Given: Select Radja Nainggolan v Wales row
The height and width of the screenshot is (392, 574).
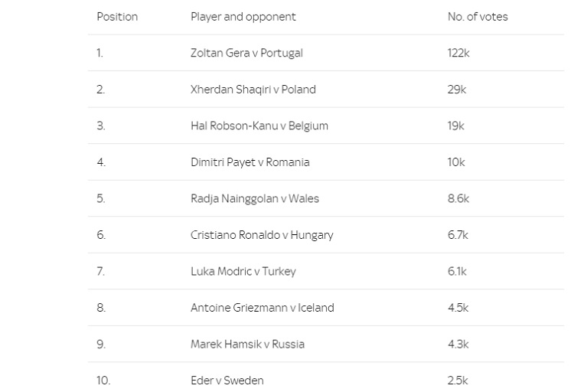Looking at the screenshot, I should 326,198.
